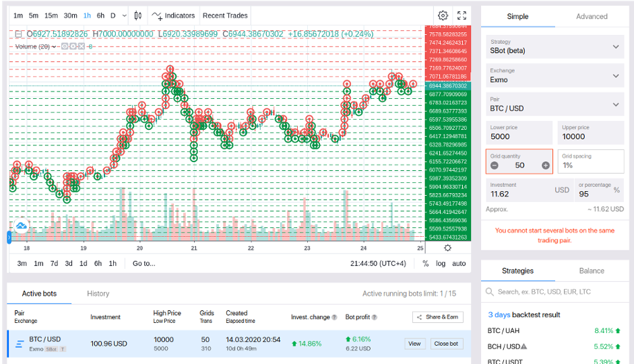
Task: Open the chart candle style selector
Action: pos(138,15)
